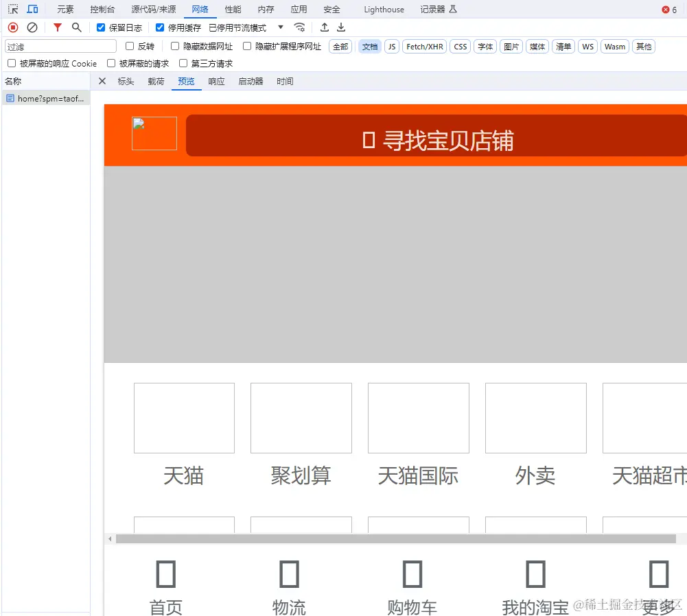The height and width of the screenshot is (616, 687).
Task: Enable 第三方请求 checkbox
Action: (183, 64)
